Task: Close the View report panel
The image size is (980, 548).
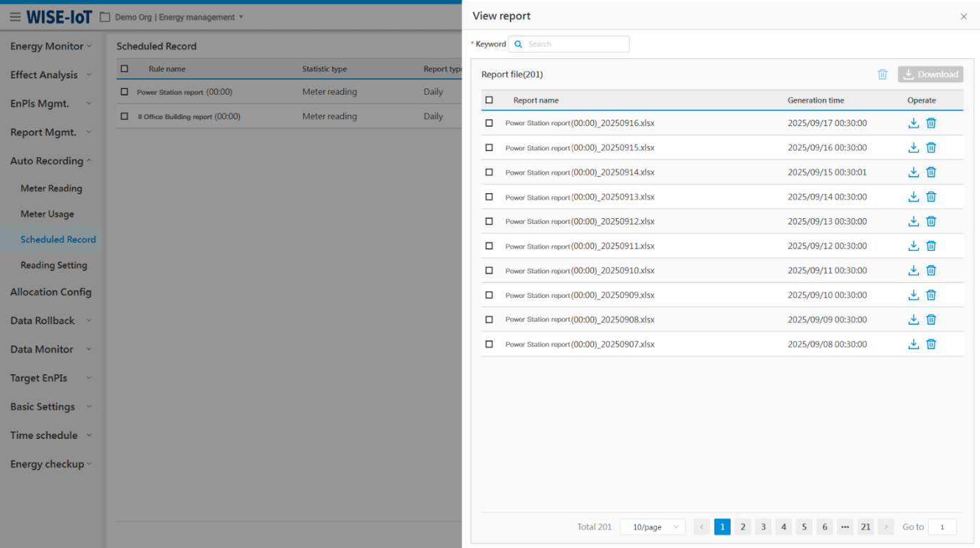Action: 964,16
